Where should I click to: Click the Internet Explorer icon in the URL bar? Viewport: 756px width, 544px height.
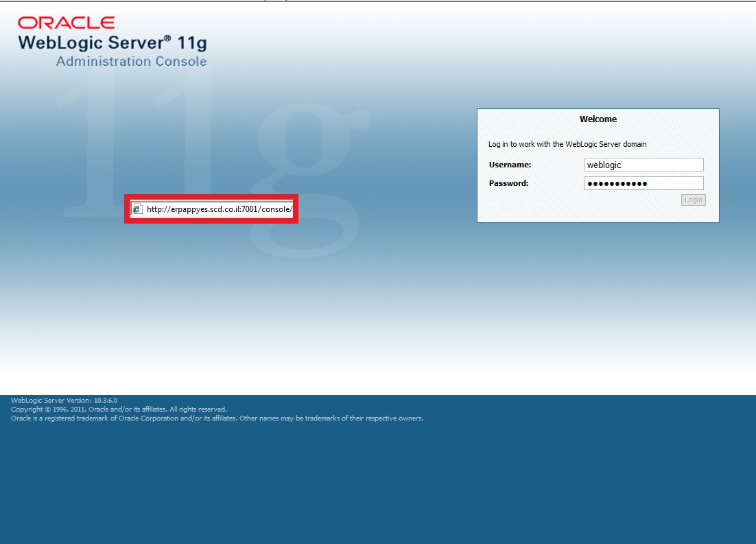coord(137,209)
